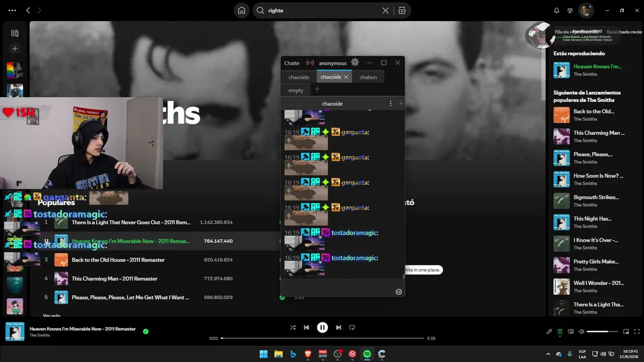Open the Chatterino taskbar icon
Screen dimensions: 644x362
tap(382, 354)
